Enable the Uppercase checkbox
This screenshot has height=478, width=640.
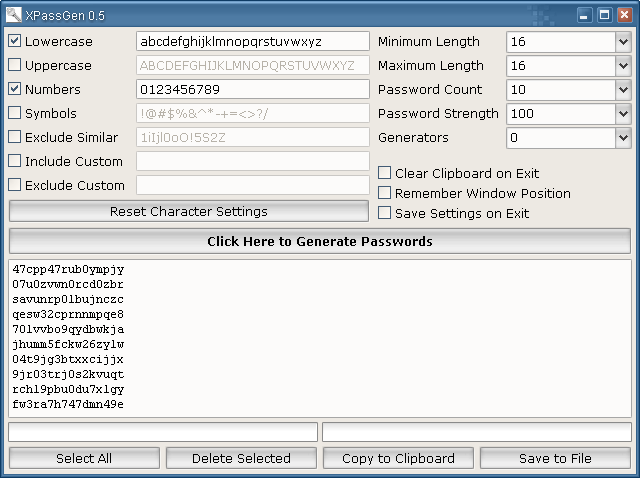[15, 65]
